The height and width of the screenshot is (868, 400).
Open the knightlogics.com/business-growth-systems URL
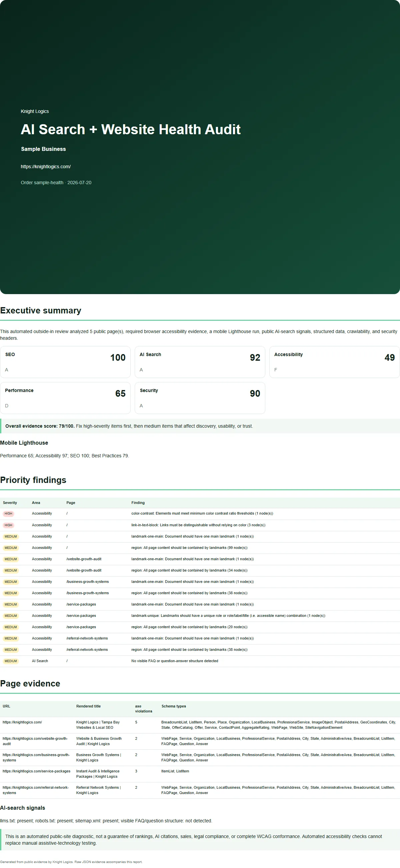point(36,757)
